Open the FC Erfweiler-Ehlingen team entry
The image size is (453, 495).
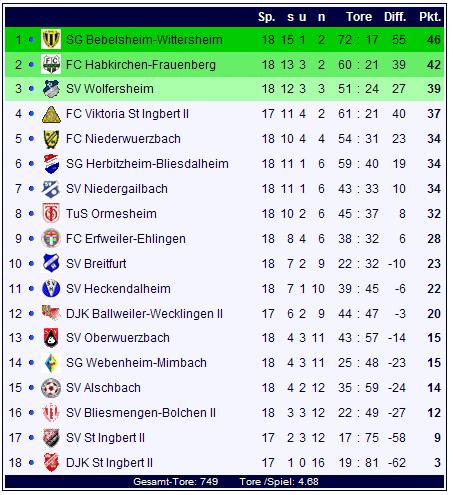pyautogui.click(x=126, y=239)
